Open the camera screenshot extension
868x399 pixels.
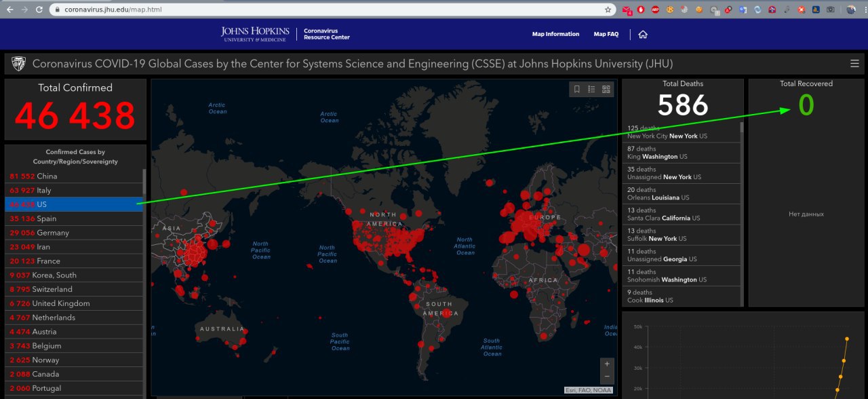coord(830,9)
